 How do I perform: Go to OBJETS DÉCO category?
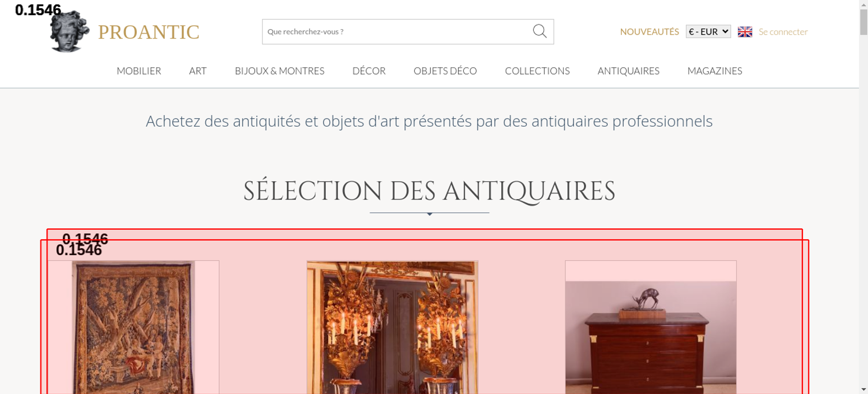(x=445, y=71)
